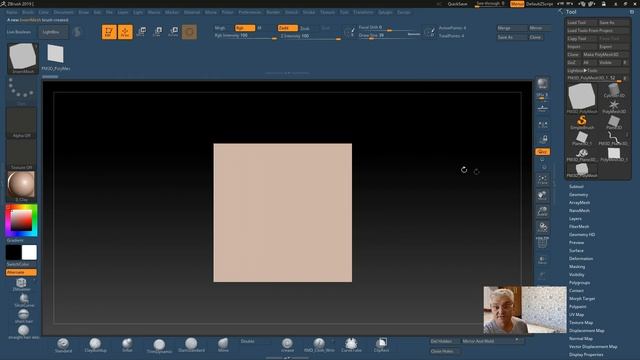Select the DamStandard brush
The width and height of the screenshot is (640, 360).
(191, 345)
